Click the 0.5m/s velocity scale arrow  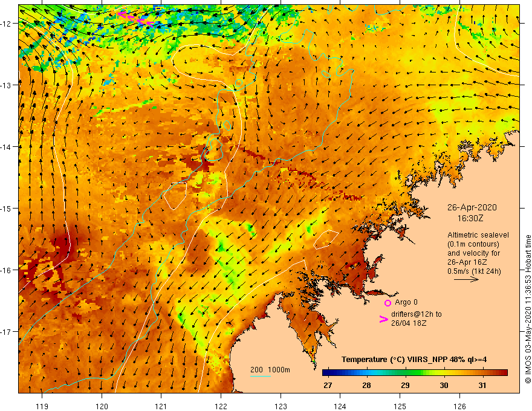466,279
